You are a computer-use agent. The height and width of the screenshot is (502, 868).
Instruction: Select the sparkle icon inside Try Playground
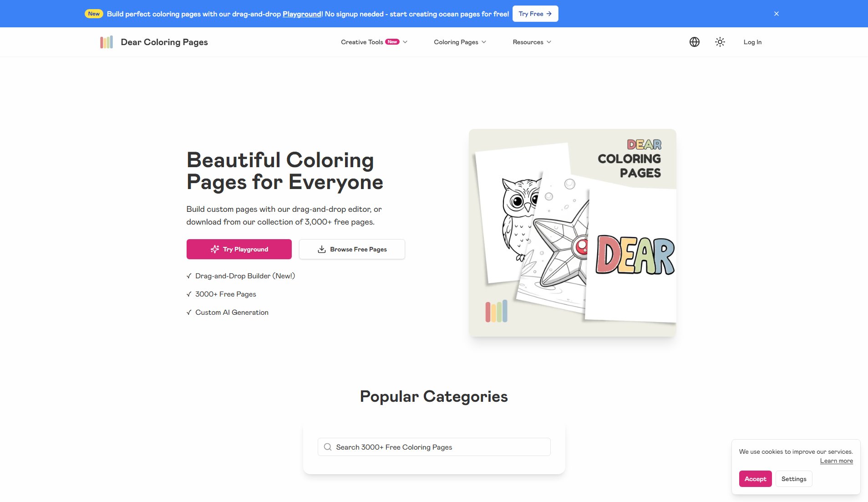(215, 249)
